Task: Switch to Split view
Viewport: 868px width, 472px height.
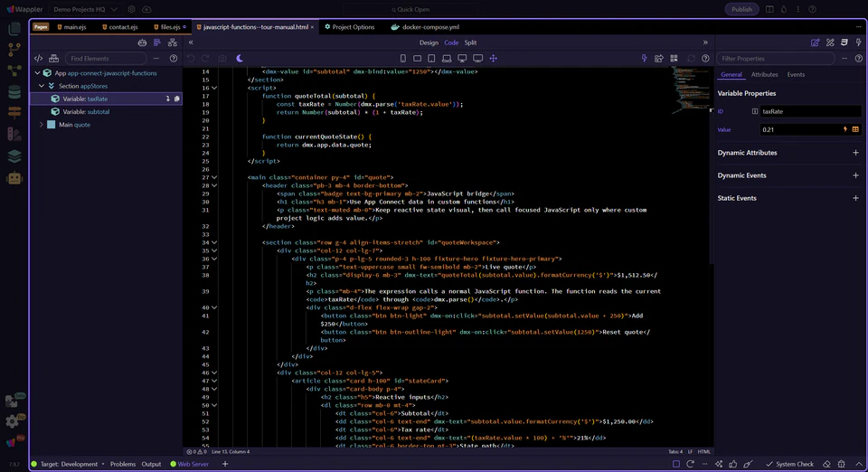Action: tap(470, 42)
